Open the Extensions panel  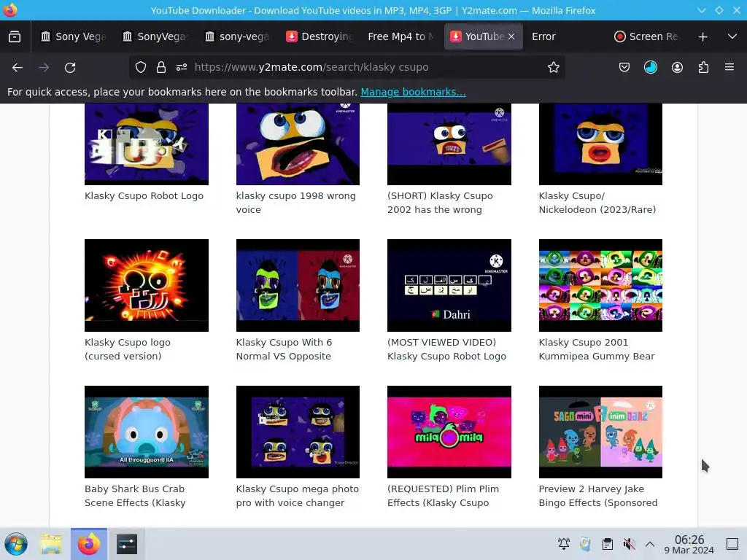[703, 68]
